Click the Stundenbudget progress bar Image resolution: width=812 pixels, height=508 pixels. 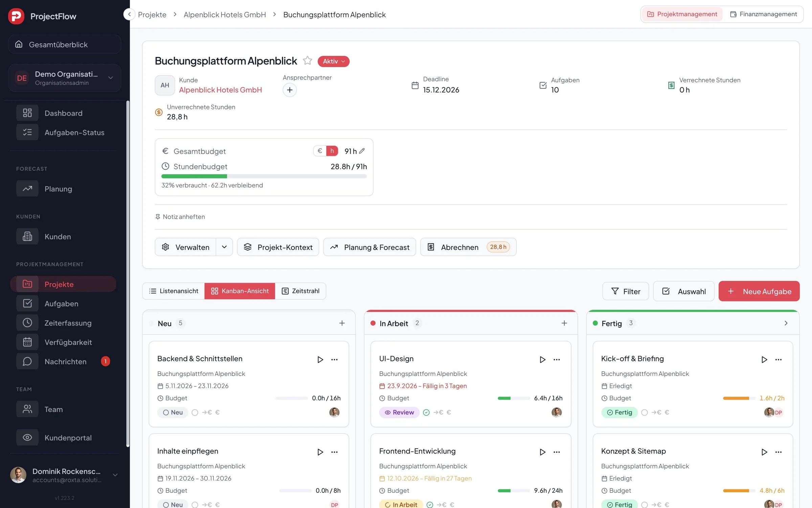[x=264, y=176]
